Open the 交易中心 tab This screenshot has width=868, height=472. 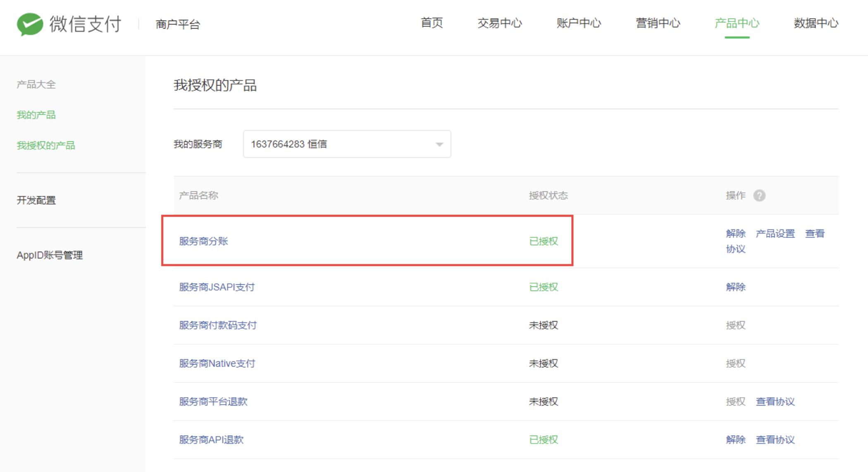point(499,23)
